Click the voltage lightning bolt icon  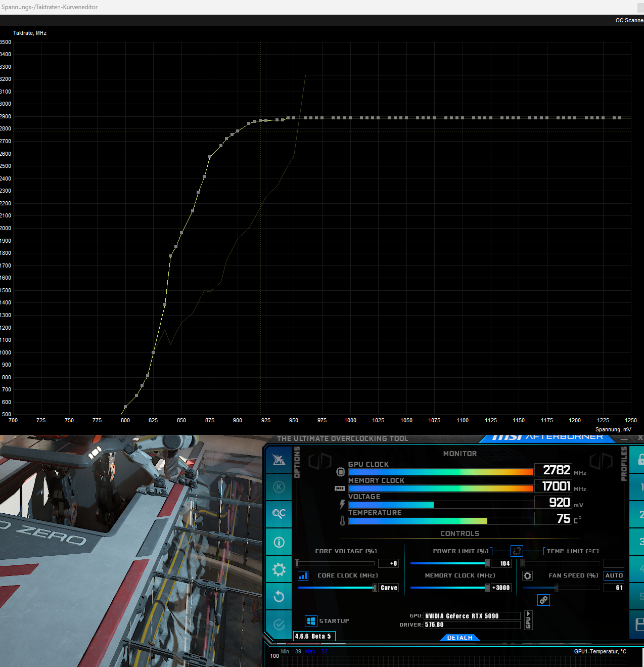click(x=342, y=504)
